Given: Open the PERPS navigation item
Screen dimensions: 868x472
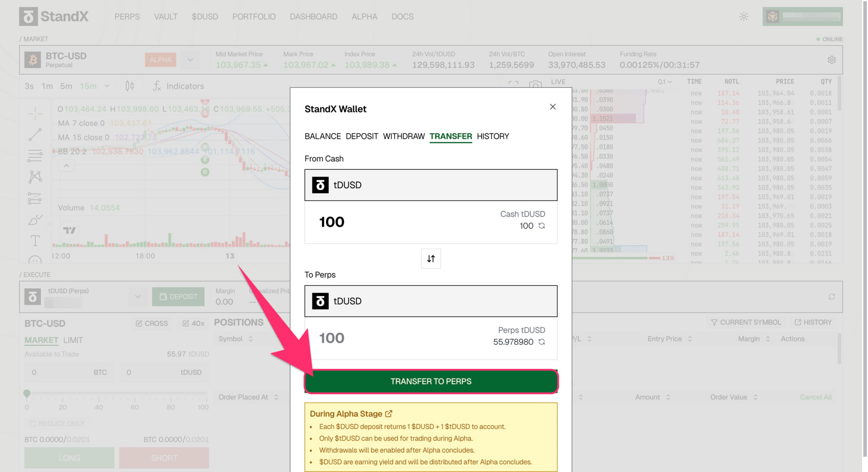Looking at the screenshot, I should pyautogui.click(x=127, y=17).
